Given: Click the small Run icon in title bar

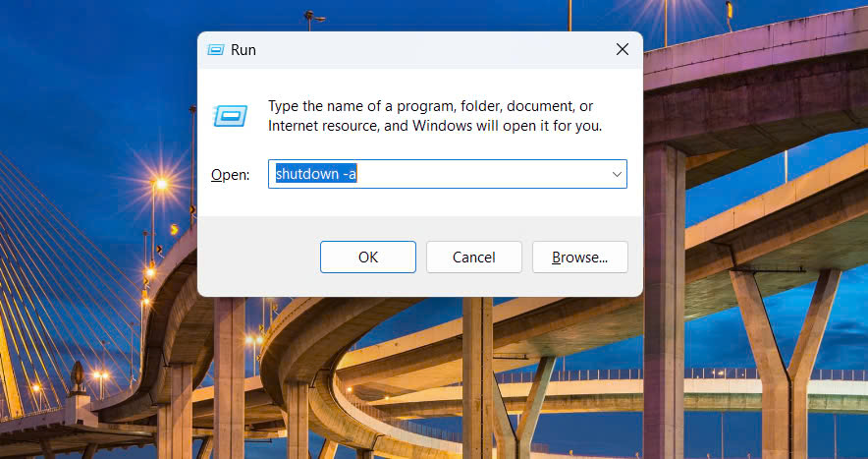Looking at the screenshot, I should pyautogui.click(x=215, y=49).
